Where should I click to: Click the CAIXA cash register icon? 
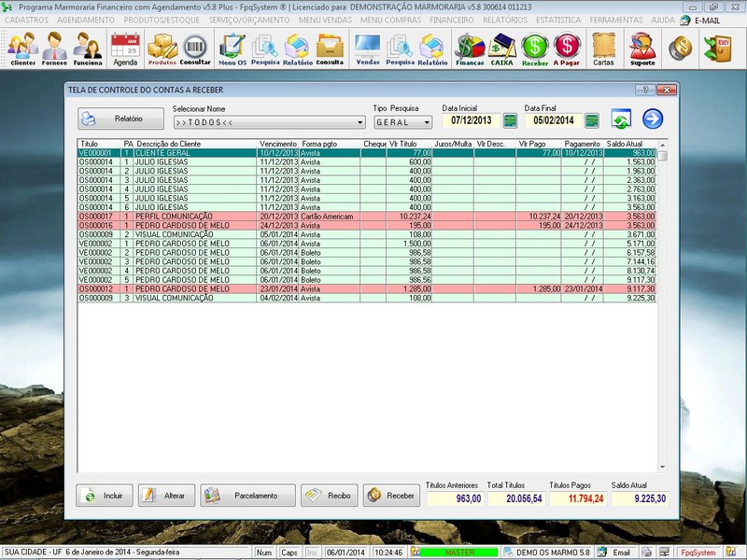[x=503, y=48]
